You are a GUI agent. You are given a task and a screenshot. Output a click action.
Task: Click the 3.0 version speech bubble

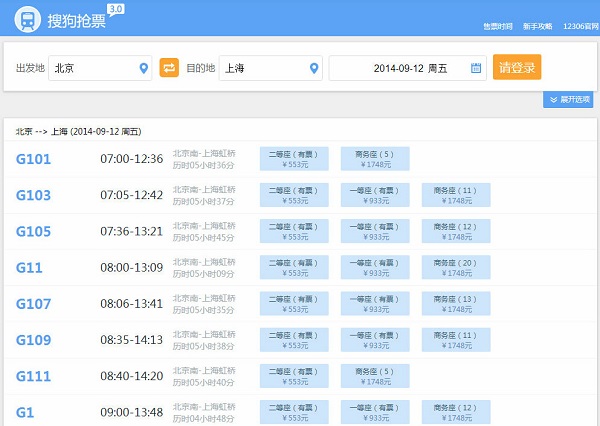pos(116,10)
